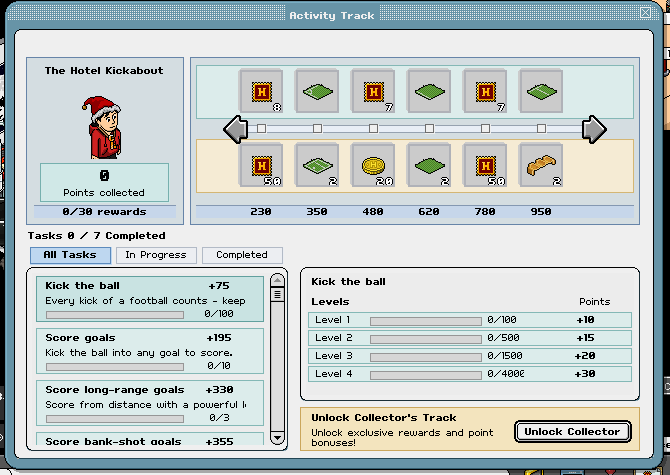Click the Level 4 progress bar

pyautogui.click(x=426, y=375)
